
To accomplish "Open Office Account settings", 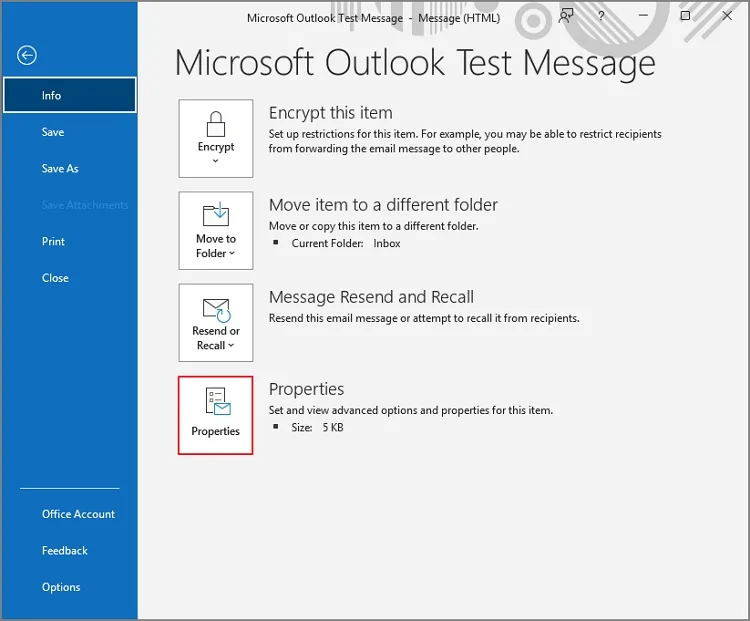I will point(78,514).
